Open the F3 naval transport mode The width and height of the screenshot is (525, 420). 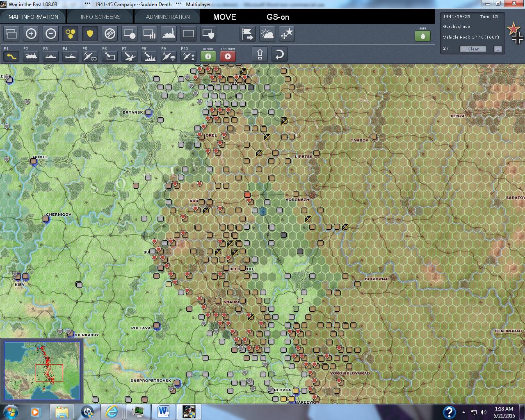[x=50, y=56]
